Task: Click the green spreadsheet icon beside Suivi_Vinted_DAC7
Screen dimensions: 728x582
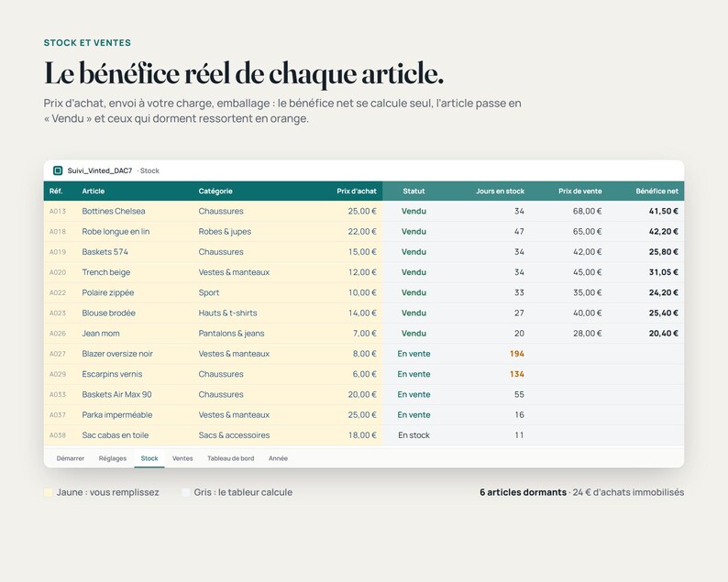Action: (58, 170)
